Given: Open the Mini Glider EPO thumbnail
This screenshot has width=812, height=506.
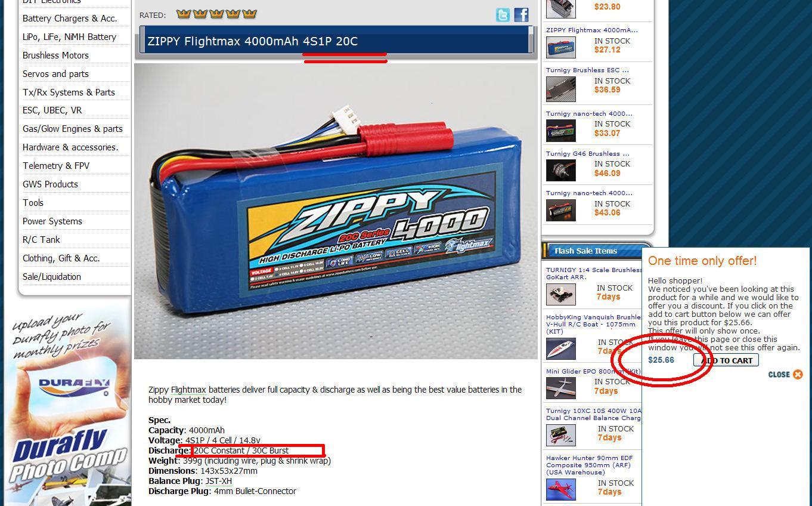Looking at the screenshot, I should tap(560, 388).
